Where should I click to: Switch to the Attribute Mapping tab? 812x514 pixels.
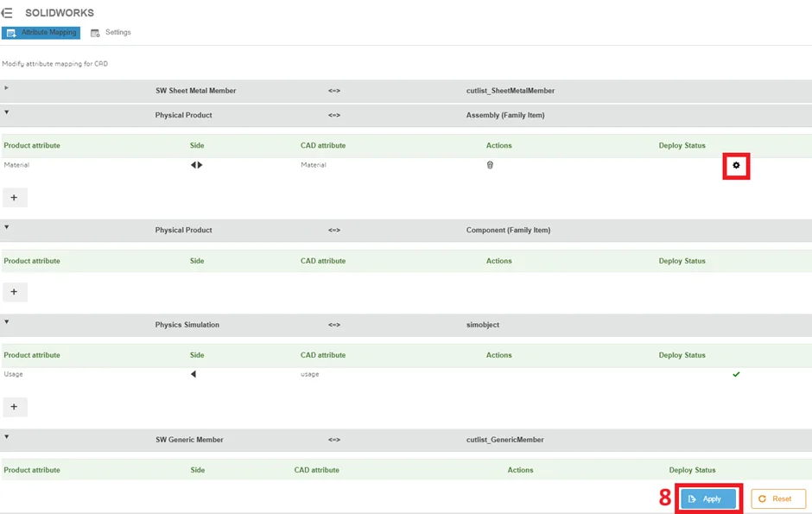click(41, 33)
